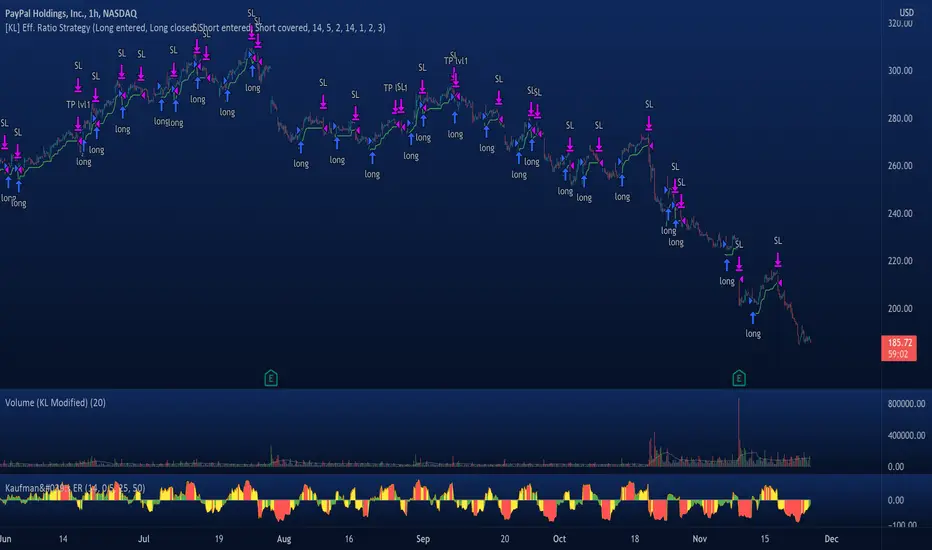Click the 300.00 price axis label
This screenshot has height=550, width=932.
tap(900, 71)
